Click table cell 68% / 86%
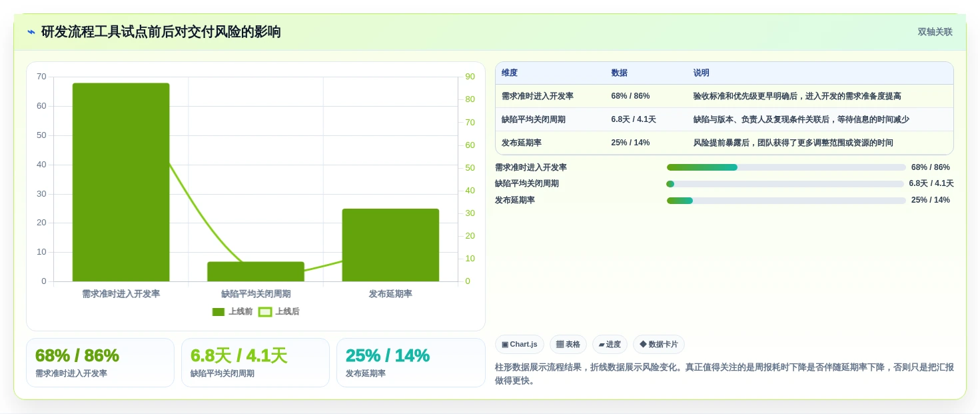This screenshot has height=414, width=980. click(x=630, y=96)
